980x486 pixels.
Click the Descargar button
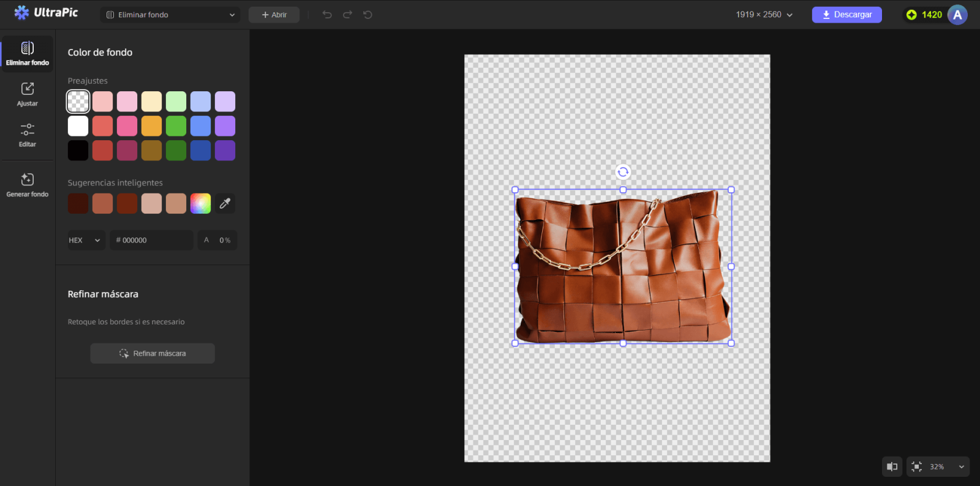click(847, 15)
